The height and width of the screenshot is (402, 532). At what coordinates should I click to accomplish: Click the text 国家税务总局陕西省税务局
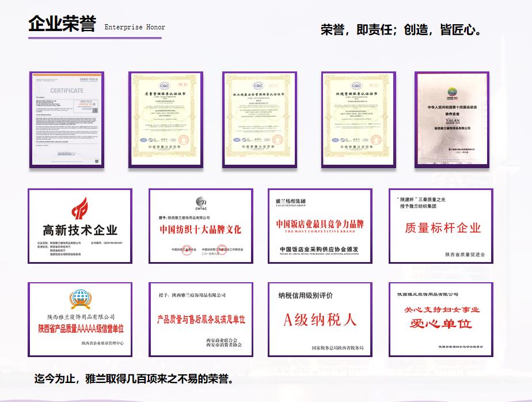click(x=337, y=348)
